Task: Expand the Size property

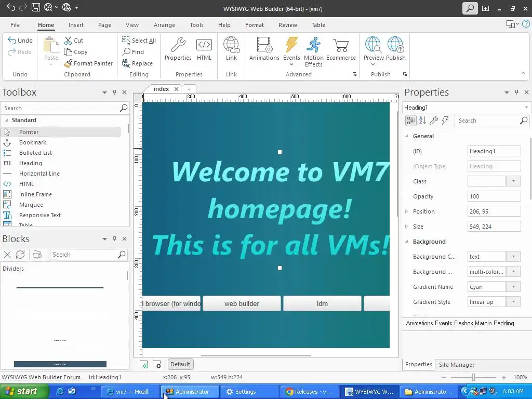Action: [406, 227]
